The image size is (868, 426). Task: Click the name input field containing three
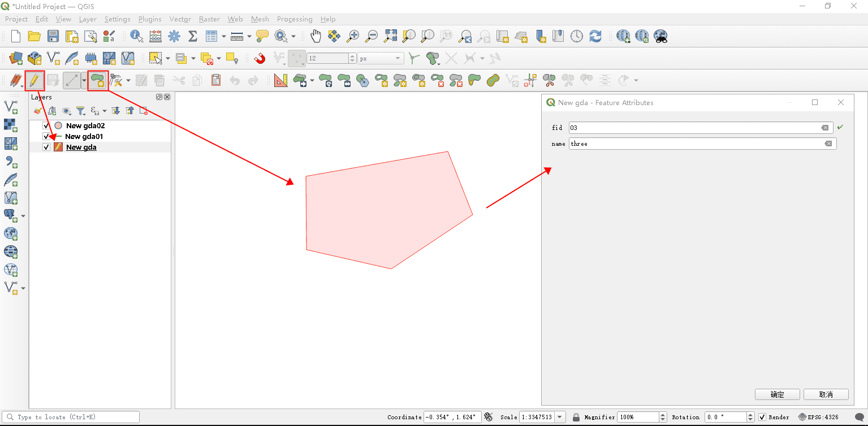click(702, 144)
